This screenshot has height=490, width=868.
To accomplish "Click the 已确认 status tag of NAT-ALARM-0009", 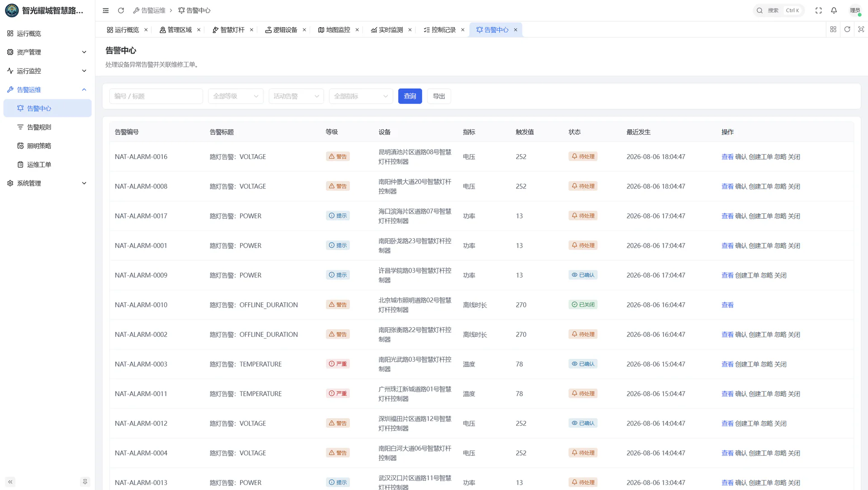I will pos(583,275).
